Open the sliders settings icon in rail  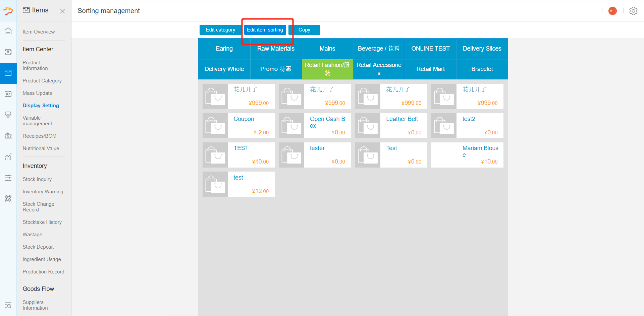coord(8,178)
